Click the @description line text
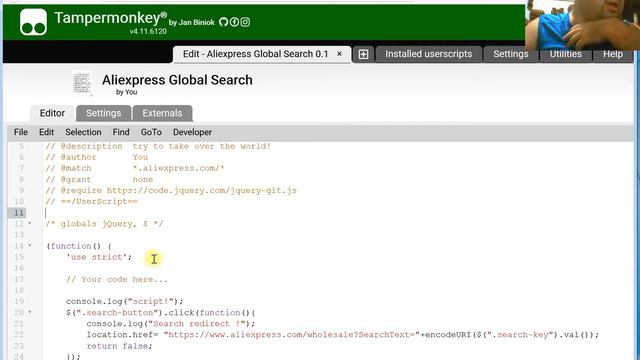This screenshot has width=640, height=360. 158,146
